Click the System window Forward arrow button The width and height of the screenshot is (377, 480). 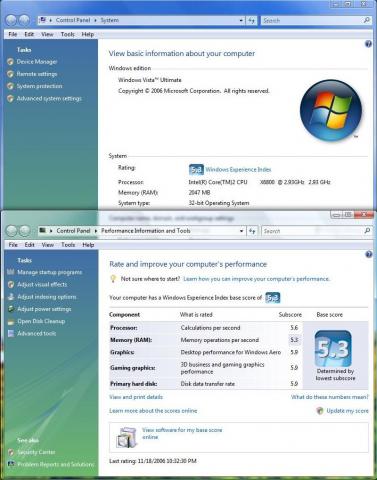pyautogui.click(x=24, y=20)
